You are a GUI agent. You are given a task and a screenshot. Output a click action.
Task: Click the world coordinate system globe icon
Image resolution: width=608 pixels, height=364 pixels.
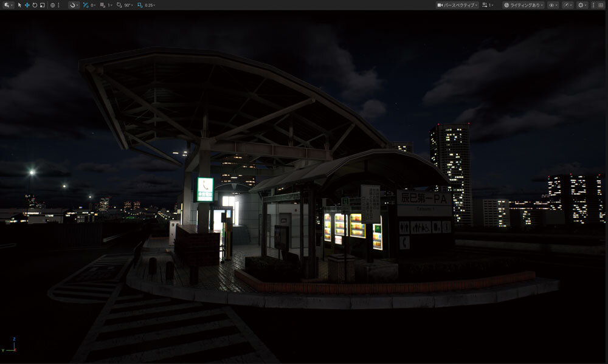tap(52, 5)
